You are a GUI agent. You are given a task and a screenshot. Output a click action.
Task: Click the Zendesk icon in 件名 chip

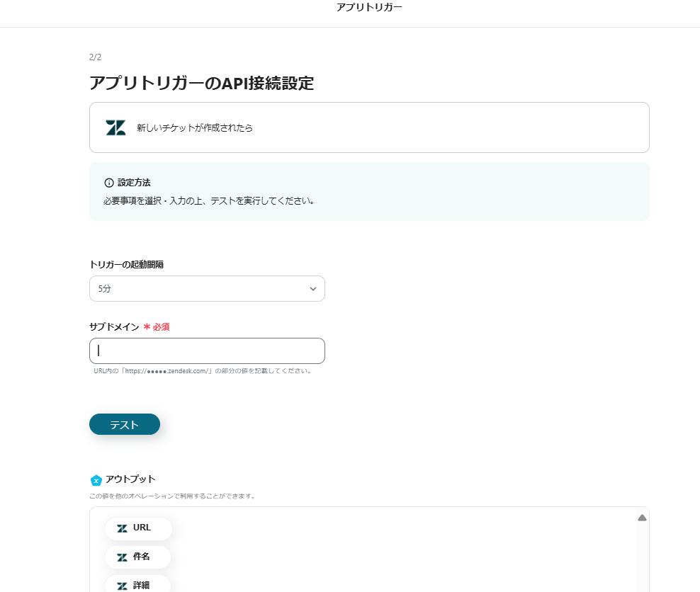[122, 557]
